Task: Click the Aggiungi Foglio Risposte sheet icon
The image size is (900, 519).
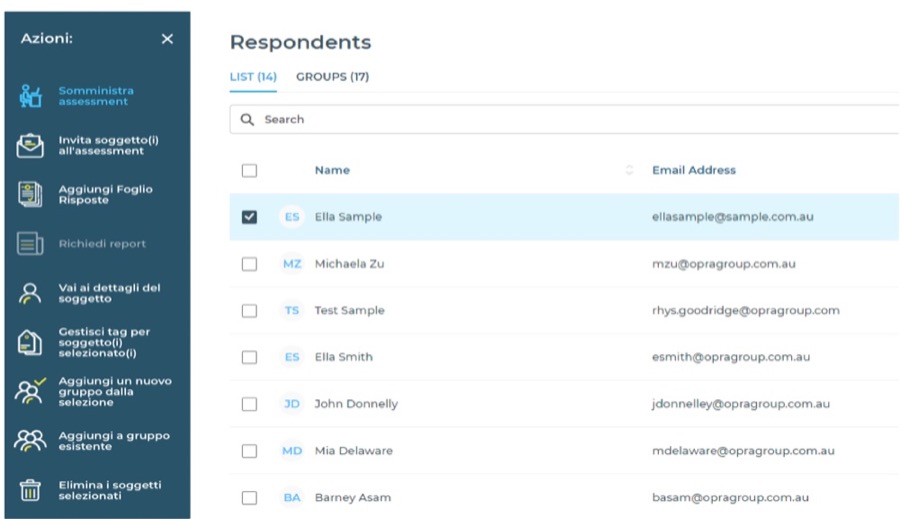Action: [x=30, y=195]
